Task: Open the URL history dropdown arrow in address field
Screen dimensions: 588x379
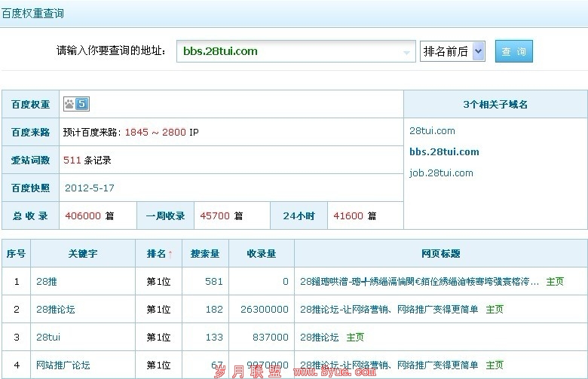Action: [x=406, y=53]
